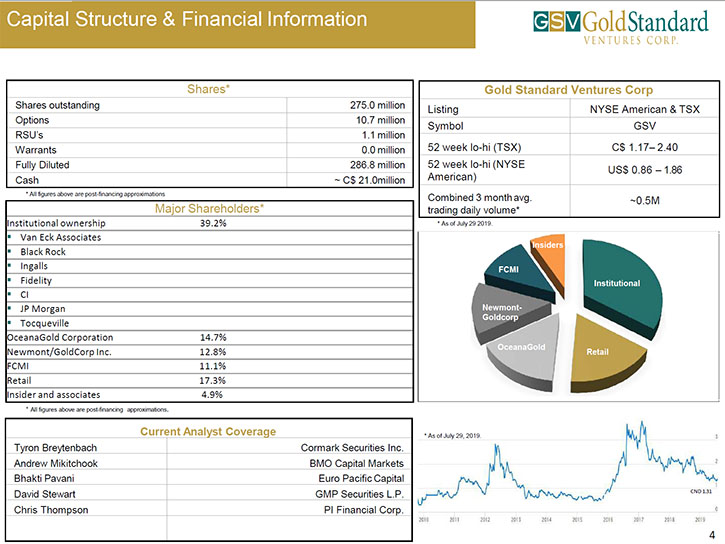Click the 0.0 million value
Image resolution: width=725 pixels, height=544 pixels.
pos(383,150)
